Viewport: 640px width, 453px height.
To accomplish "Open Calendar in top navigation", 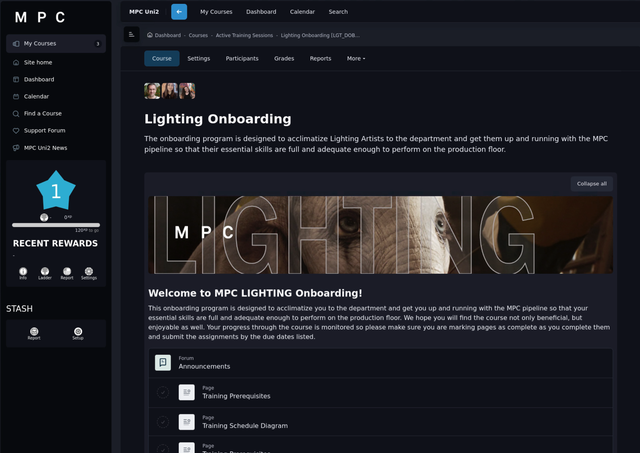I will pyautogui.click(x=302, y=12).
